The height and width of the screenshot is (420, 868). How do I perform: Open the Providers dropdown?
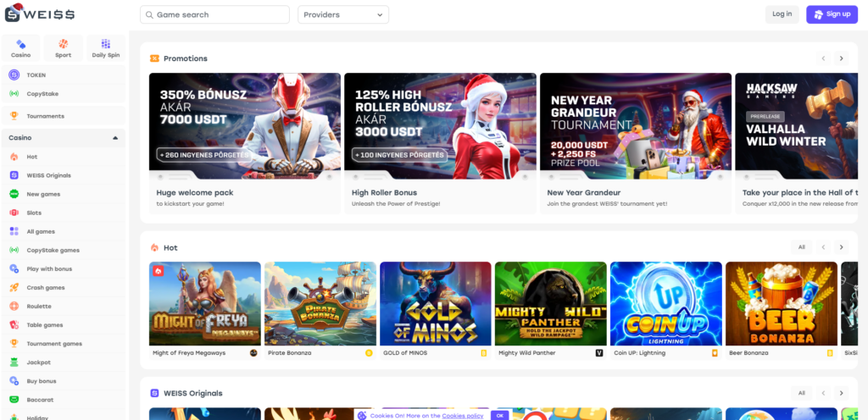tap(343, 15)
